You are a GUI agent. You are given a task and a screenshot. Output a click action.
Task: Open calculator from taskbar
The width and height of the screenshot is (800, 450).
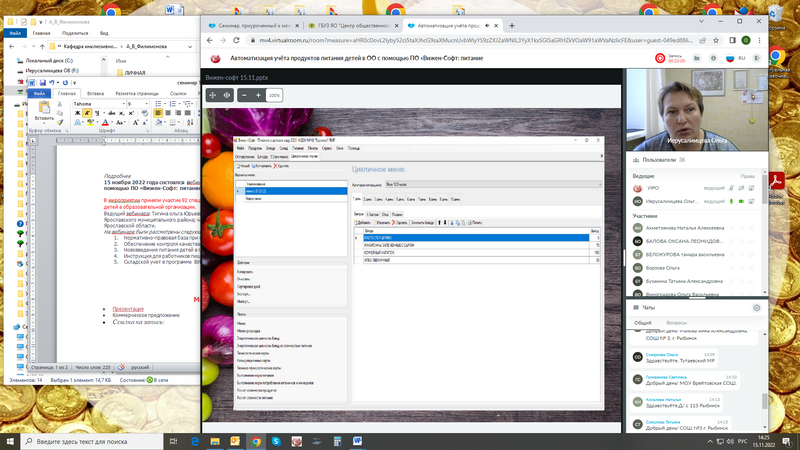point(337,441)
